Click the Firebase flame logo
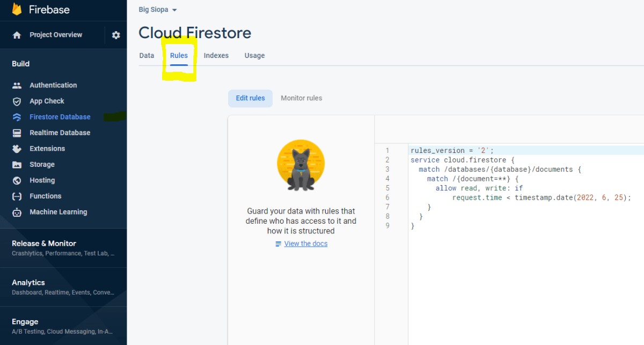This screenshot has width=644, height=345. [x=17, y=9]
